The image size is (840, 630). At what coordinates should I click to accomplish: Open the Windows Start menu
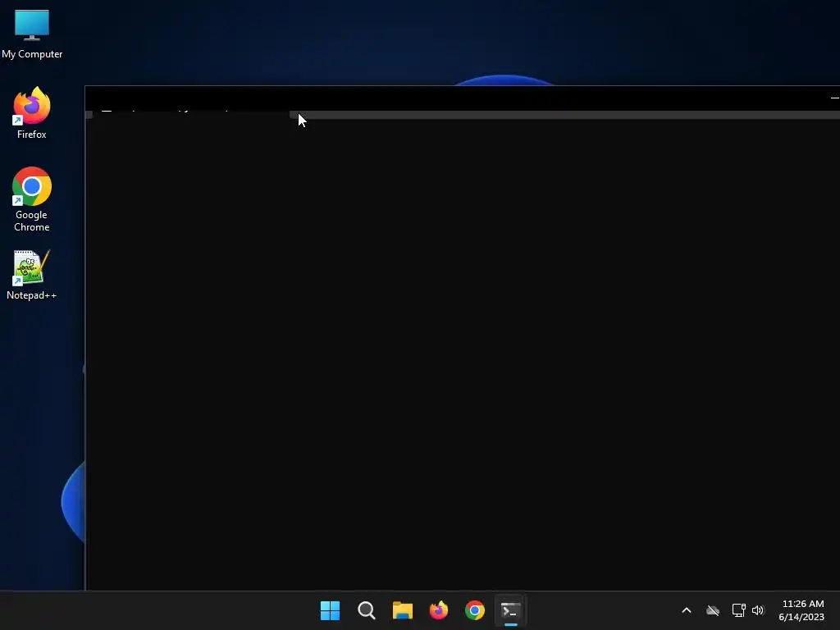pos(330,610)
